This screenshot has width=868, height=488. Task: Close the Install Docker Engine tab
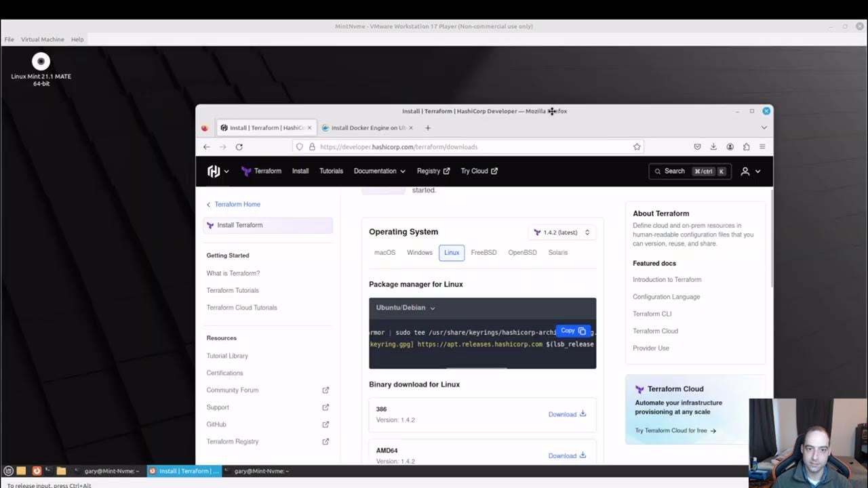point(411,127)
